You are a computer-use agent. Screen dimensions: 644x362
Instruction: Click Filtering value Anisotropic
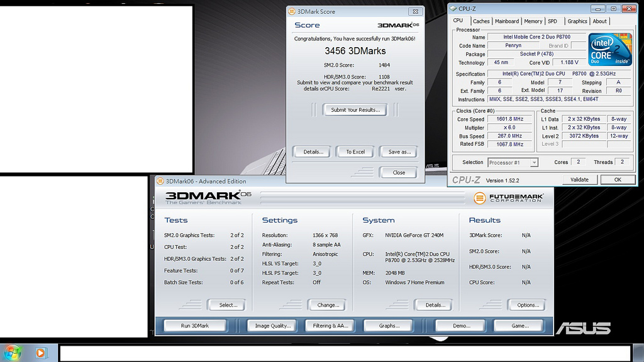click(325, 254)
